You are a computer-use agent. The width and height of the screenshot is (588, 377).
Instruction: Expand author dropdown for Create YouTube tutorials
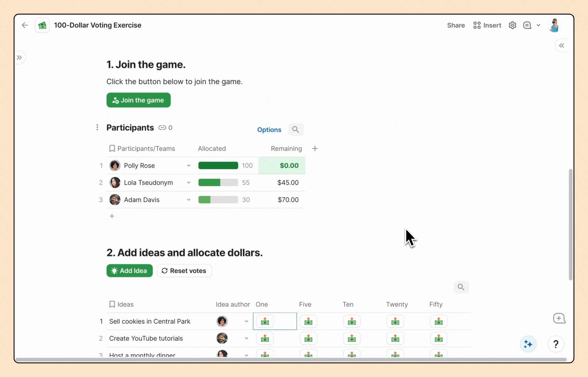coord(247,339)
